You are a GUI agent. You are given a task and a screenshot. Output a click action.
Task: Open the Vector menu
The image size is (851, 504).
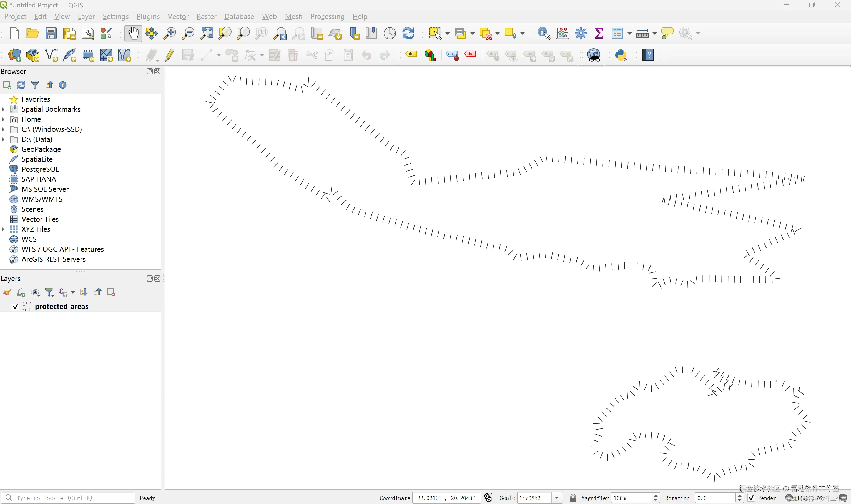pos(178,16)
